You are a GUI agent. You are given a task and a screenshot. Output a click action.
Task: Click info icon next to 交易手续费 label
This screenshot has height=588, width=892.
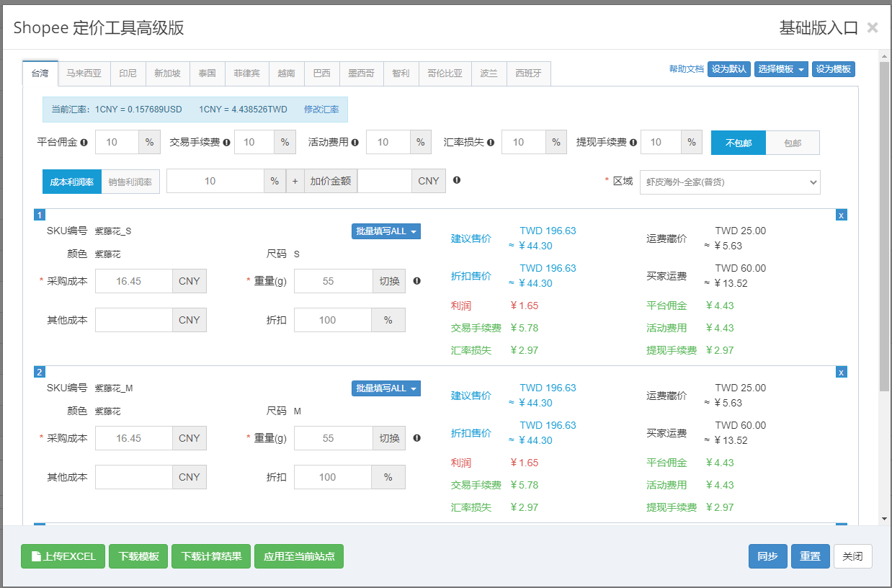(226, 143)
